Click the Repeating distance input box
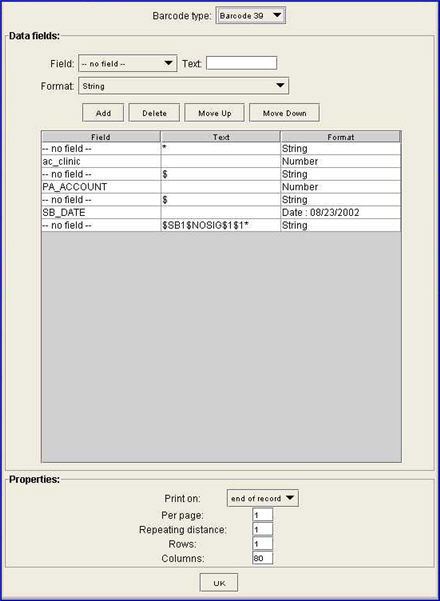Image resolution: width=440 pixels, height=601 pixels. tap(263, 529)
